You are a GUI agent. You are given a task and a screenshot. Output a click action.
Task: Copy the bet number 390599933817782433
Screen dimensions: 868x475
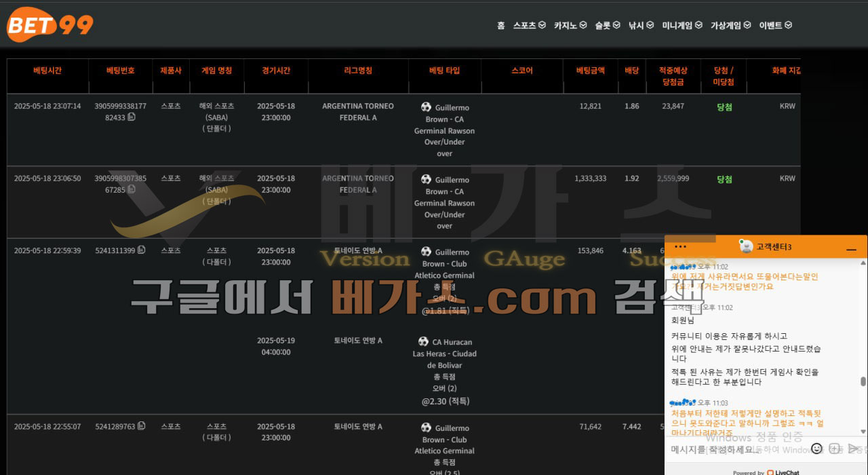tap(132, 117)
